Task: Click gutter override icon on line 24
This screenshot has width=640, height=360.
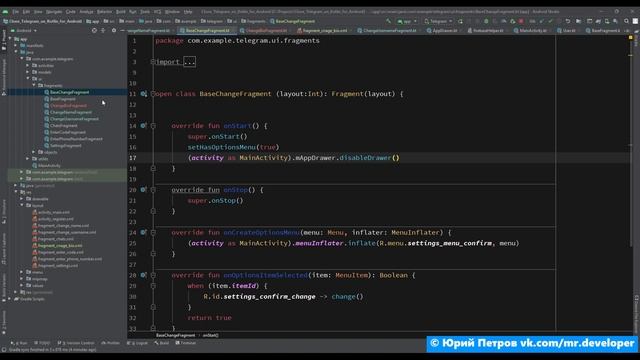Action: pos(143,232)
